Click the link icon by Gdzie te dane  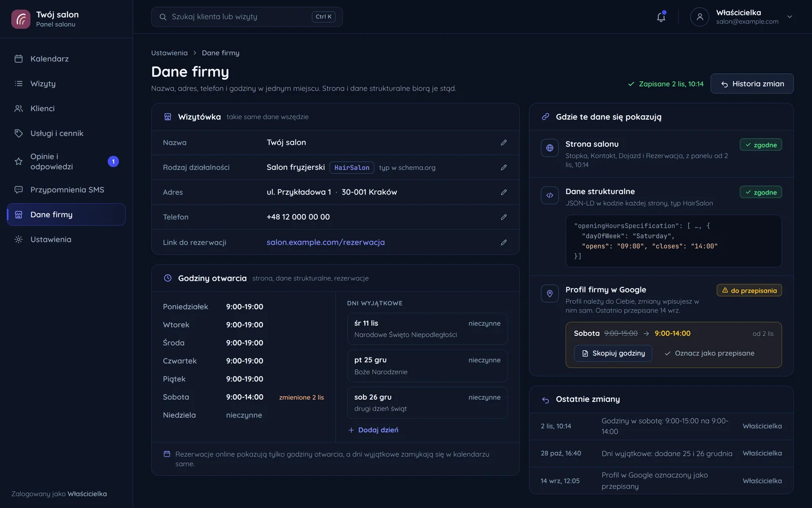click(x=546, y=117)
